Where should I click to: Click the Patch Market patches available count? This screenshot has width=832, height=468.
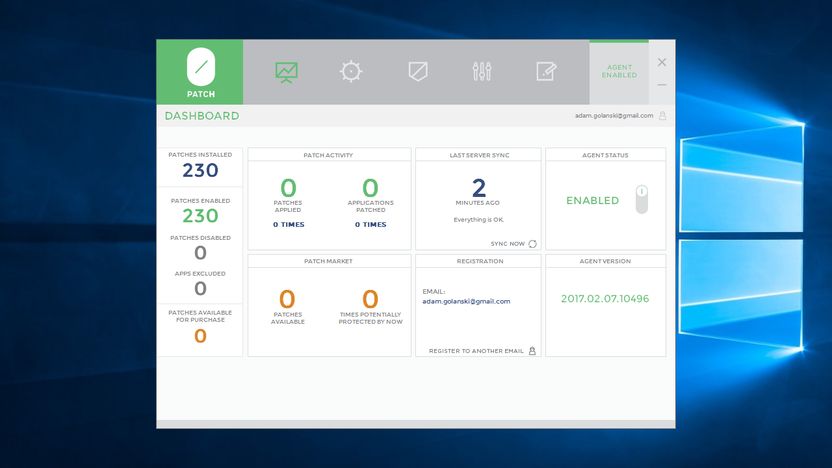tap(287, 299)
